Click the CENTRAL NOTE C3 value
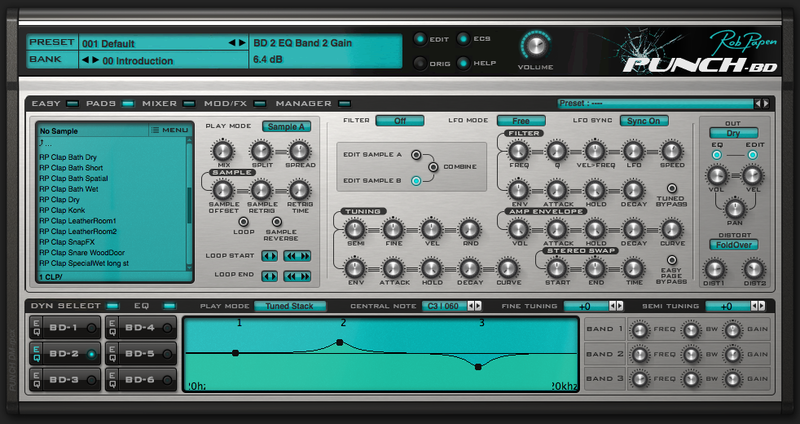800x424 pixels. pyautogui.click(x=443, y=306)
